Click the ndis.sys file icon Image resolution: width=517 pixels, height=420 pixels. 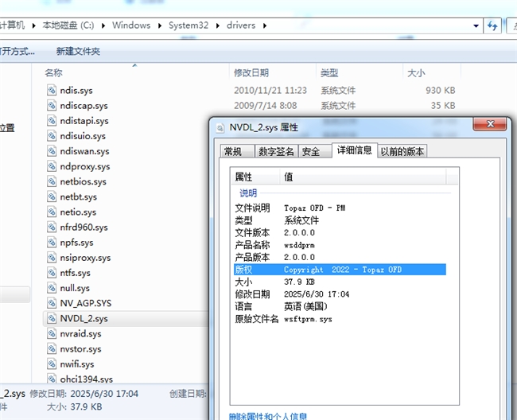pyautogui.click(x=52, y=90)
